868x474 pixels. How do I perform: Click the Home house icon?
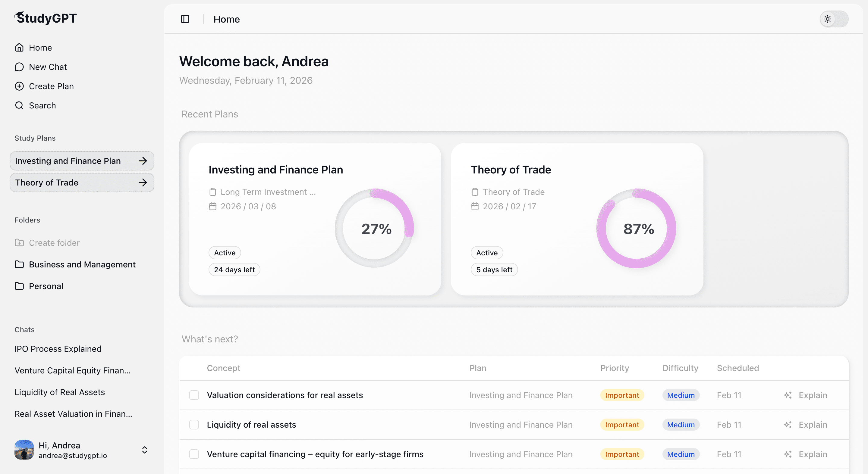tap(19, 48)
